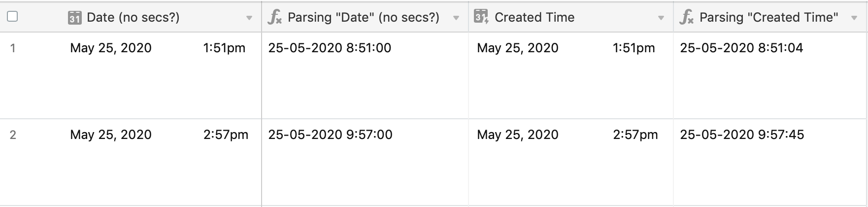868x207 pixels.
Task: Click Created Time 2:57pm value in row 2
Action: tap(635, 135)
